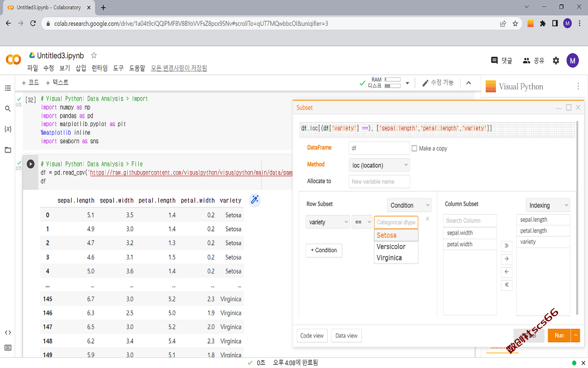Select Setosa from the category list
The height and width of the screenshot is (368, 588).
click(x=396, y=235)
